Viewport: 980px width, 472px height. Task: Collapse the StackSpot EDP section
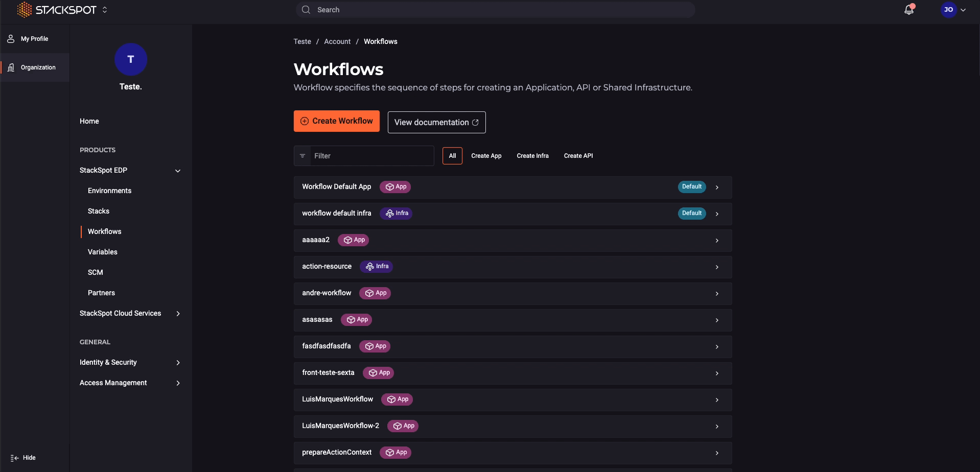click(177, 170)
